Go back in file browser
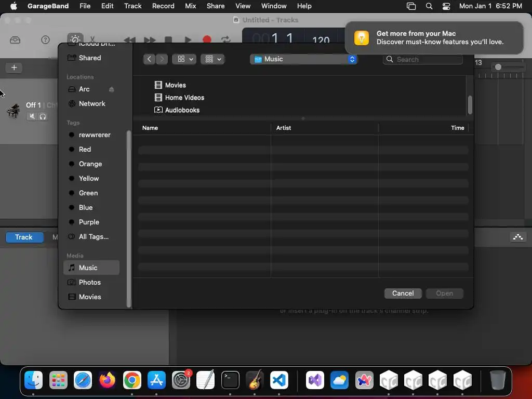 tap(149, 59)
